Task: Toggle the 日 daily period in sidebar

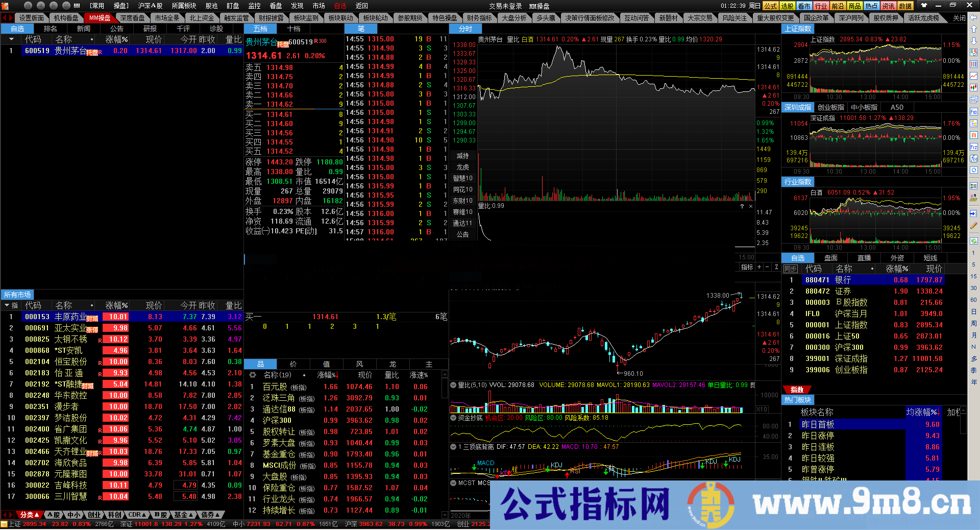Action: (x=974, y=311)
